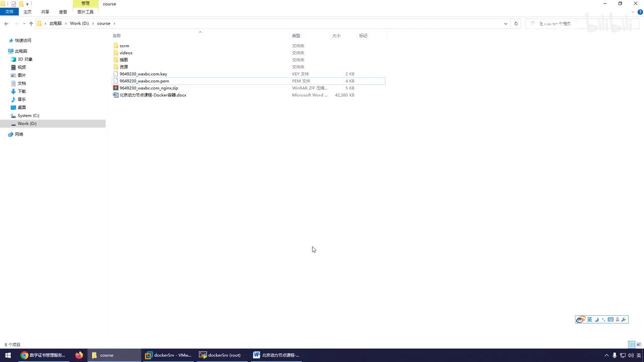Click Work (D:) in the address breadcrumb
The width and height of the screenshot is (644, 362).
click(79, 24)
